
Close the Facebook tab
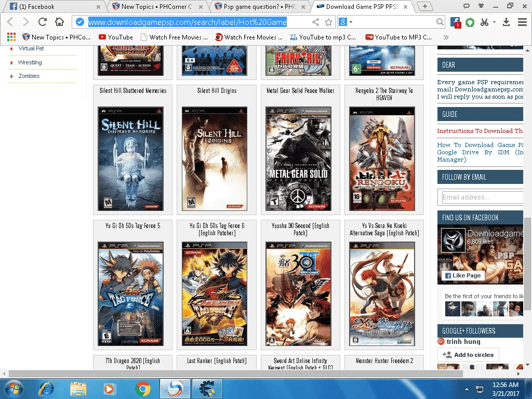pos(98,7)
